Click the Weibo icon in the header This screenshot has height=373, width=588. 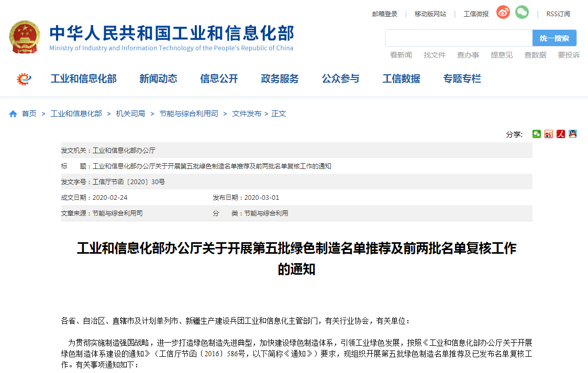503,13
